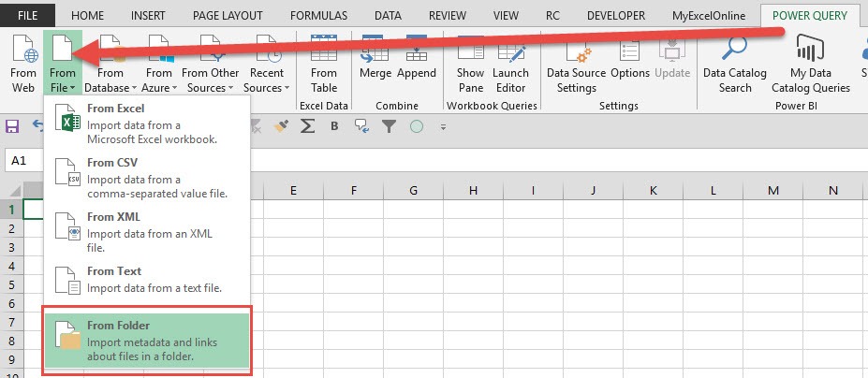Click inside the formula bar

(x=559, y=160)
